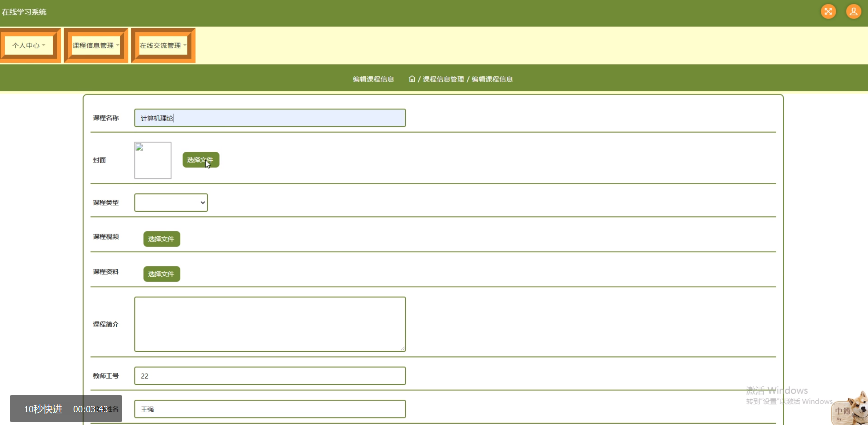This screenshot has height=425, width=868.
Task: Click the 教师工号 field containing 22
Action: click(x=270, y=376)
